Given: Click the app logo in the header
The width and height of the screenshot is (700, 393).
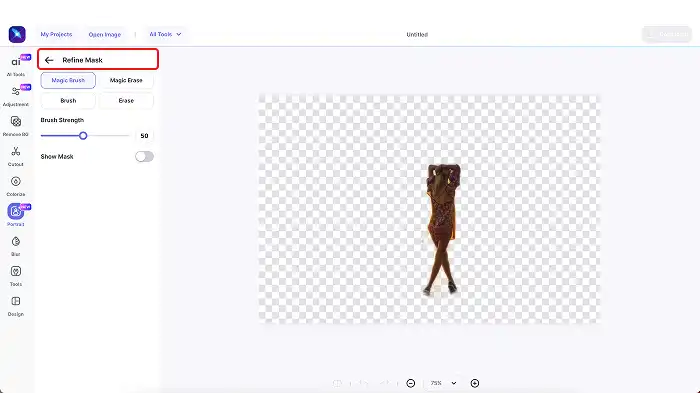Looking at the screenshot, I should point(17,34).
